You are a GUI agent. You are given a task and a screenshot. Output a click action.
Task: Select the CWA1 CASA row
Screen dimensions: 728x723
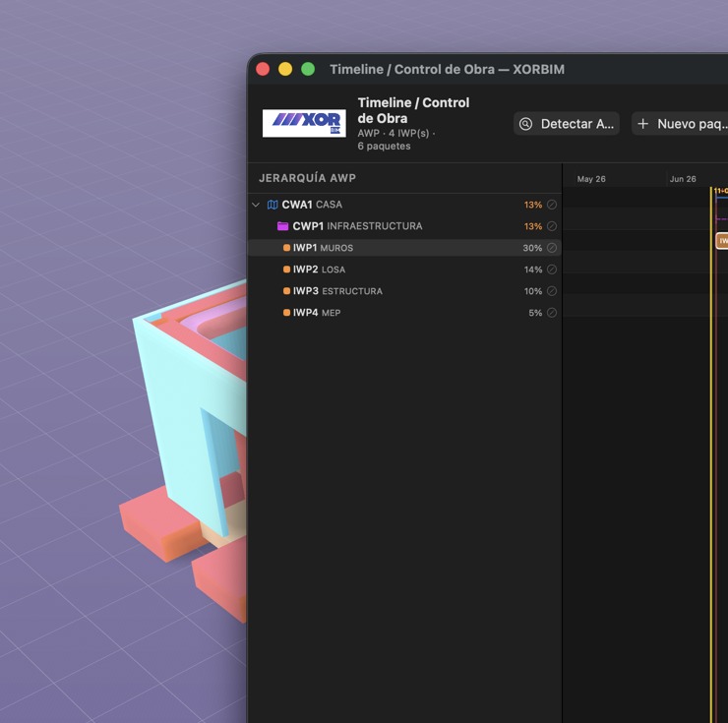click(404, 205)
